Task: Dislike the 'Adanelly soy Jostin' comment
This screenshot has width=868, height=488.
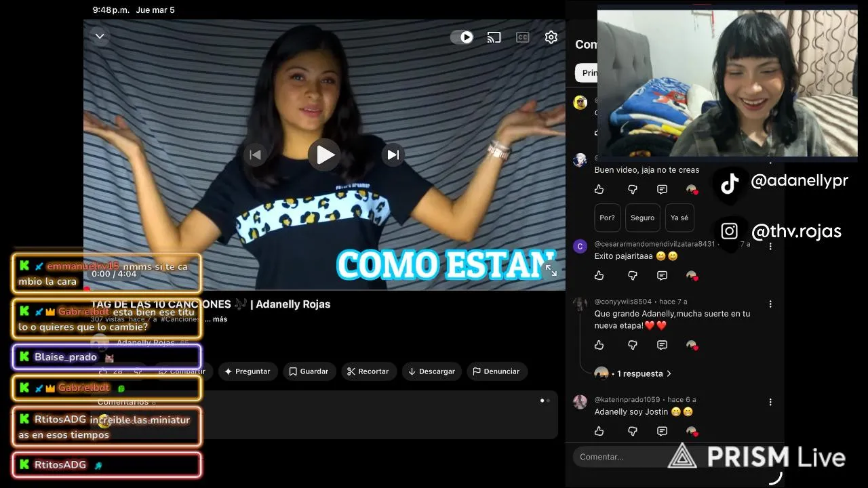Action: [x=632, y=431]
